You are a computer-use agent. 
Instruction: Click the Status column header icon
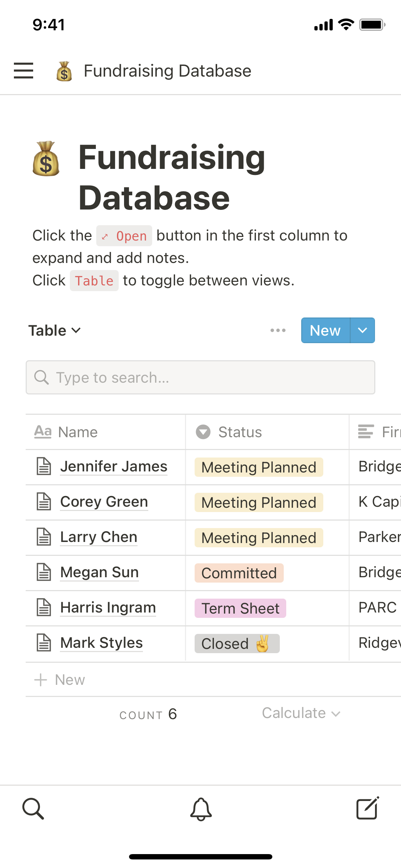(x=203, y=432)
